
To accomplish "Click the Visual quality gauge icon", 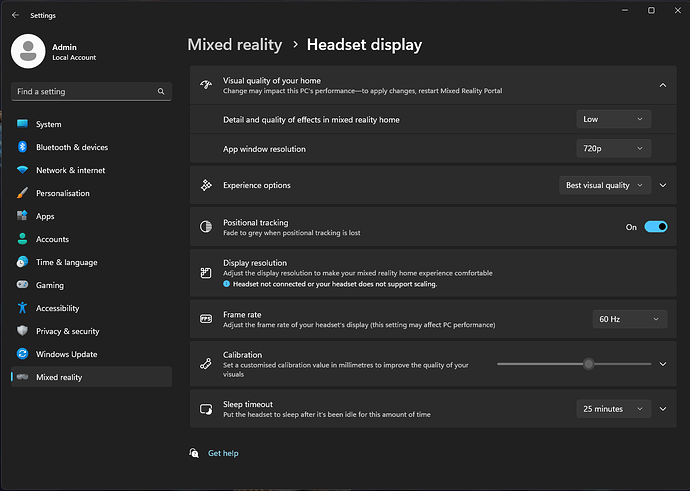I will click(206, 85).
